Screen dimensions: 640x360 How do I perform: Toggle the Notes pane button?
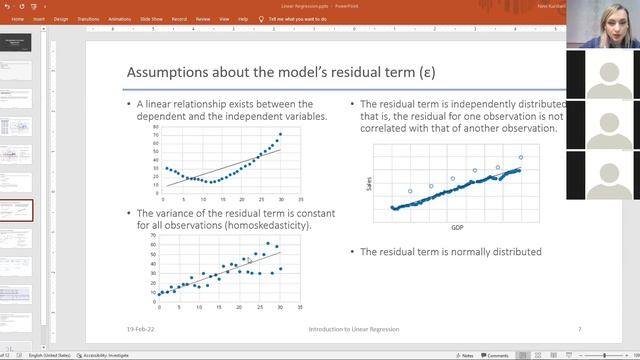coord(464,356)
